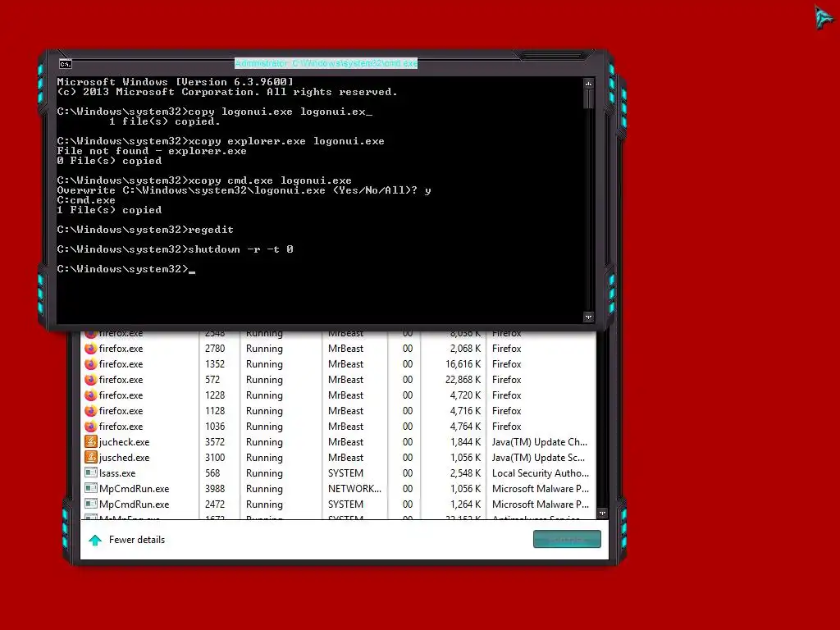Click the command prompt scrollbar up arrow
This screenshot has height=630, width=840.
[589, 84]
